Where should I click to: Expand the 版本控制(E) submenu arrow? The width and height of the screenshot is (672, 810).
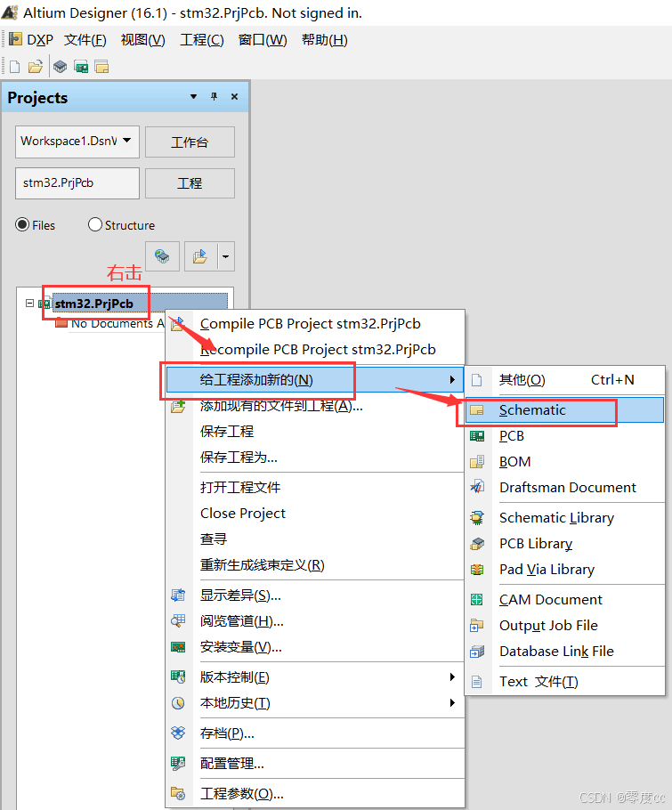coord(452,676)
